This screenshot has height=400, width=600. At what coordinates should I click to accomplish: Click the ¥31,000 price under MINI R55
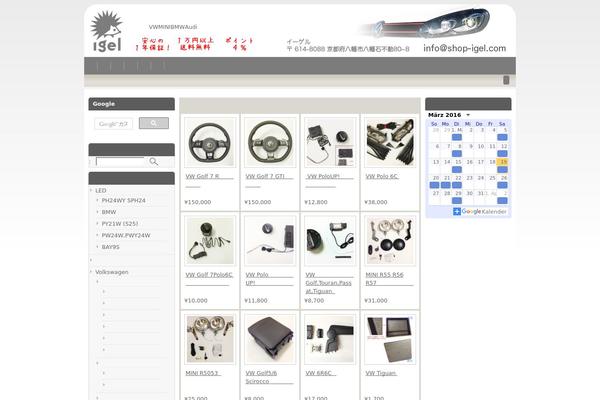coord(376,300)
